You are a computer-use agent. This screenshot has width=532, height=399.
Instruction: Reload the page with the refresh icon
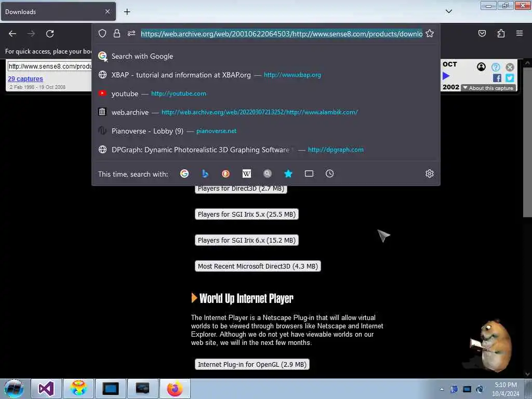click(50, 34)
